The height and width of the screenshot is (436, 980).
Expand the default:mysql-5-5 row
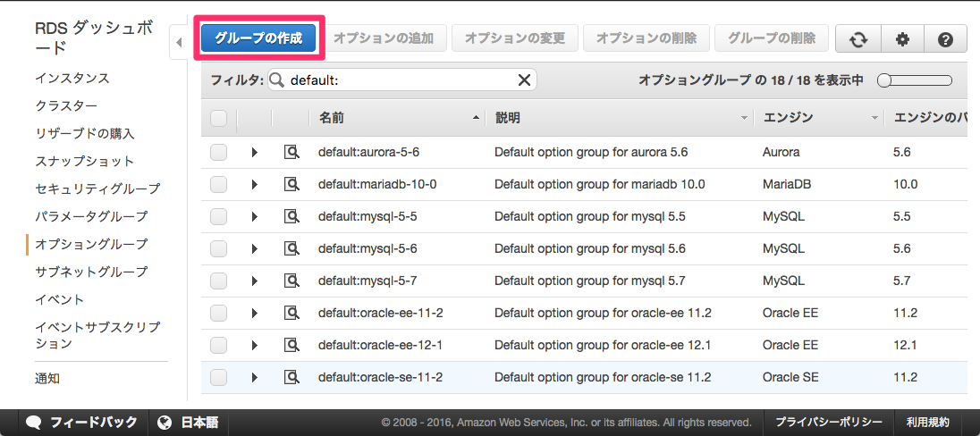[x=254, y=217]
